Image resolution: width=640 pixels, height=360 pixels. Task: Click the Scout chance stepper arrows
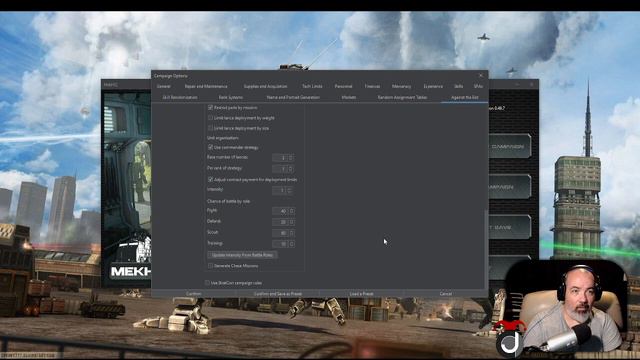pos(292,233)
